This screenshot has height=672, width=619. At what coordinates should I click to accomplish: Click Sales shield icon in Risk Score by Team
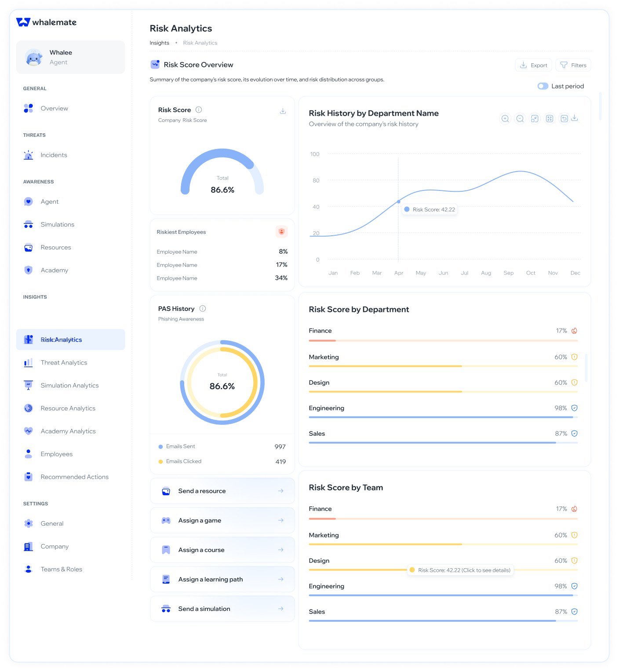(574, 612)
